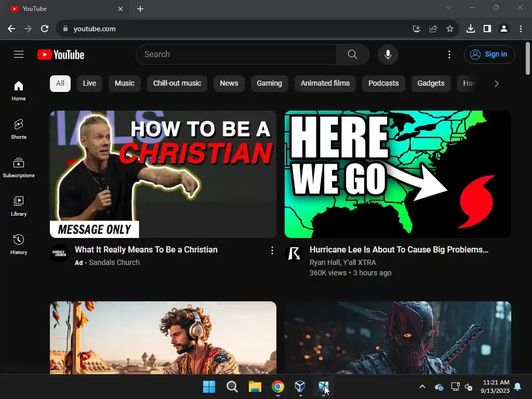Image resolution: width=532 pixels, height=399 pixels.
Task: Select the Music filter chip
Action: [125, 84]
